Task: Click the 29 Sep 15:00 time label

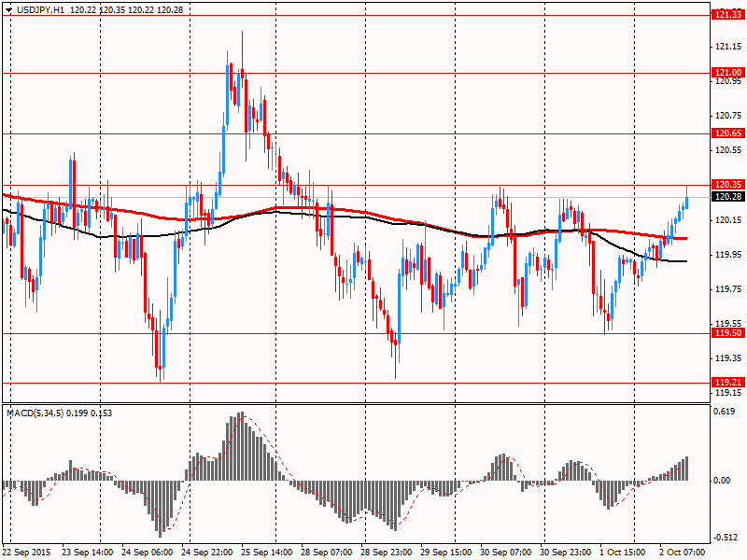Action: [446, 553]
